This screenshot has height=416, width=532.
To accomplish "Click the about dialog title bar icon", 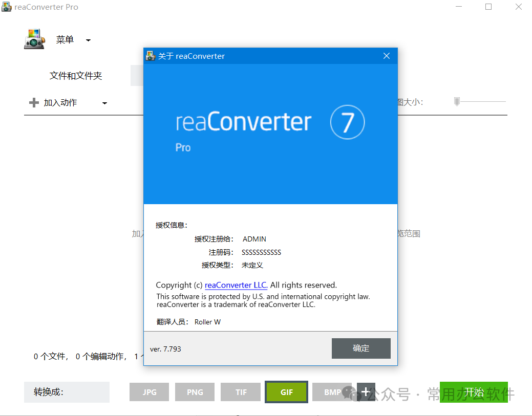I will pos(151,56).
